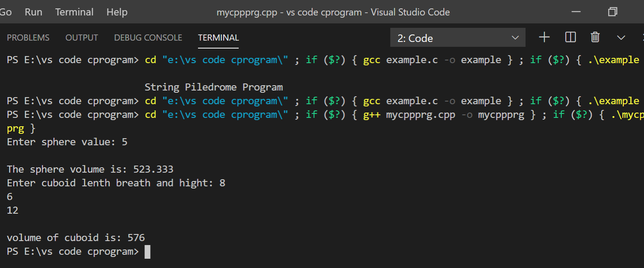Screen dimensions: 644x268
Task: Split the terminal using the split icon
Action: coord(570,38)
